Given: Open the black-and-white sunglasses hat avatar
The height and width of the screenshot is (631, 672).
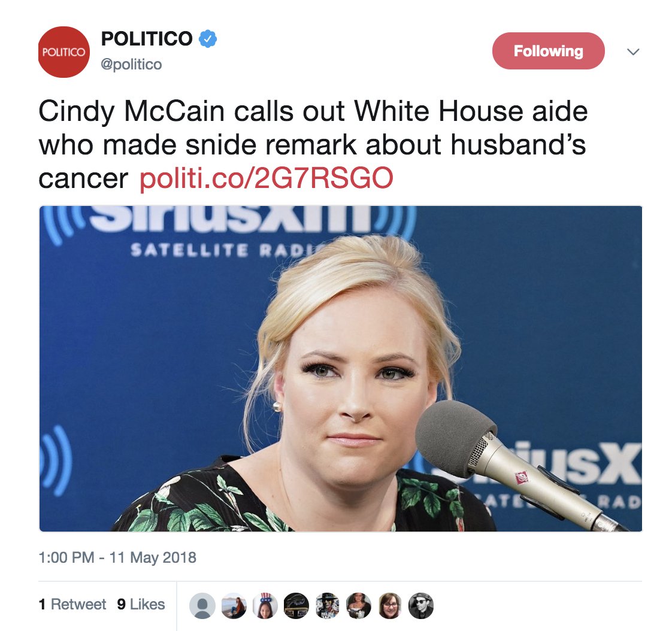Looking at the screenshot, I should 421,606.
